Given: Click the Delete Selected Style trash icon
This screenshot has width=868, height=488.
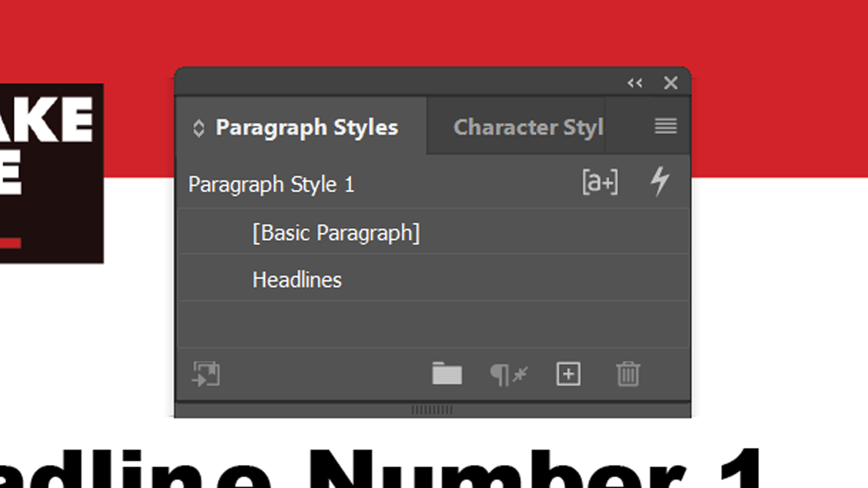Looking at the screenshot, I should pos(628,374).
